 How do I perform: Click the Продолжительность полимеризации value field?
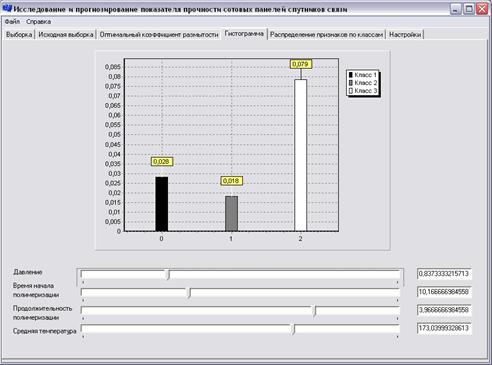pos(444,310)
